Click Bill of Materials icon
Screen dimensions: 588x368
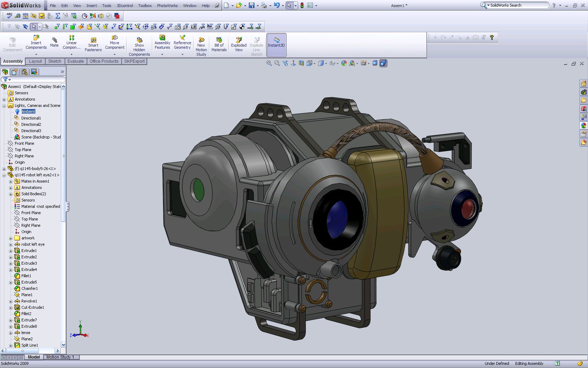[x=219, y=45]
